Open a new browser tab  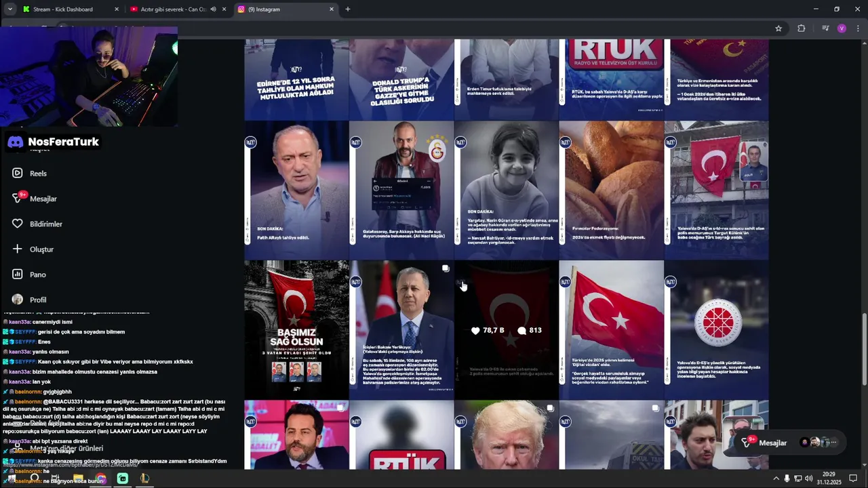pyautogui.click(x=348, y=9)
